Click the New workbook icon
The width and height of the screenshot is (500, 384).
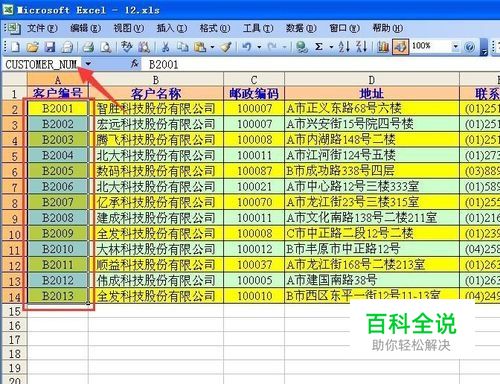(x=15, y=47)
